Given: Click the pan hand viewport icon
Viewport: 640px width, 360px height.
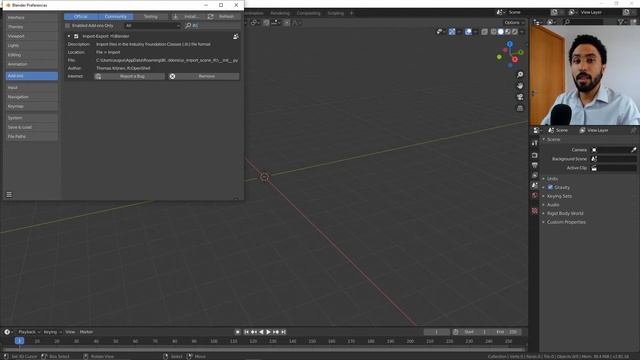Looking at the screenshot, I should click(x=520, y=86).
